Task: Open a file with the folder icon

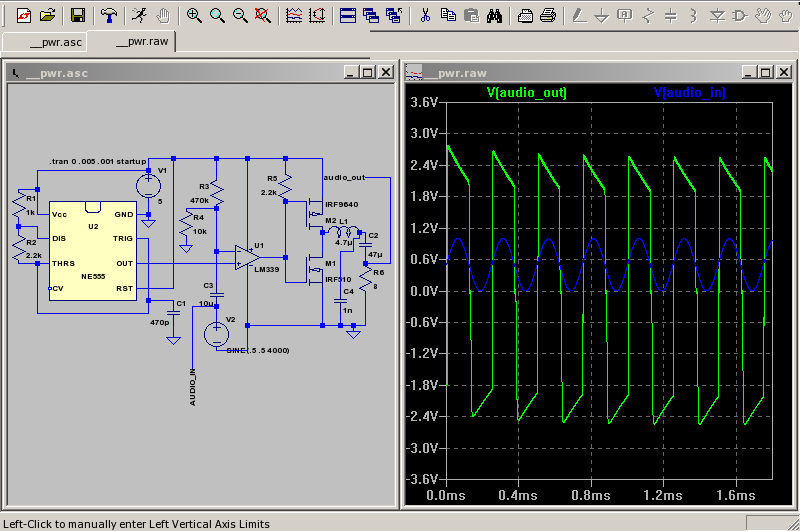Action: (x=47, y=15)
